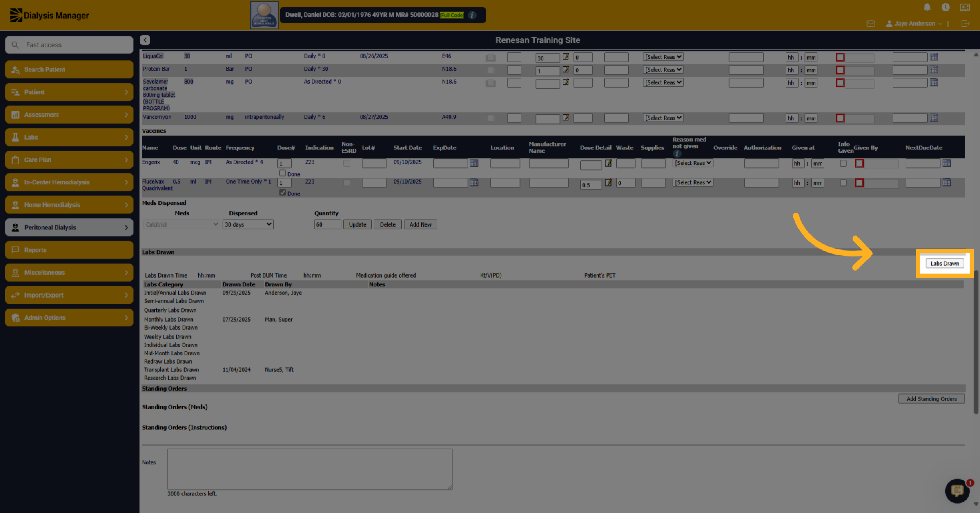The width and height of the screenshot is (980, 513).
Task: Open the 30 days Dispensed dropdown
Action: click(x=248, y=224)
